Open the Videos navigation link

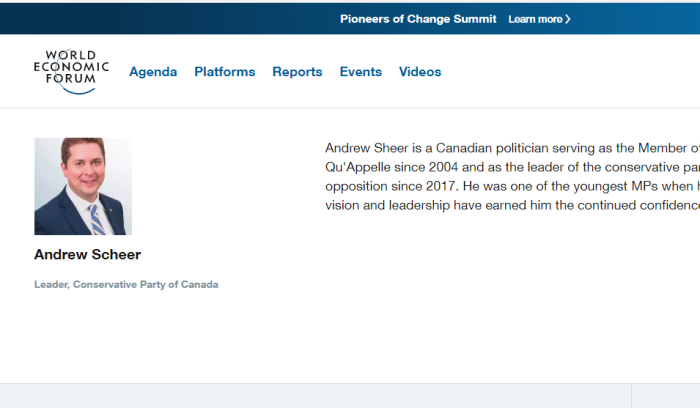point(420,72)
